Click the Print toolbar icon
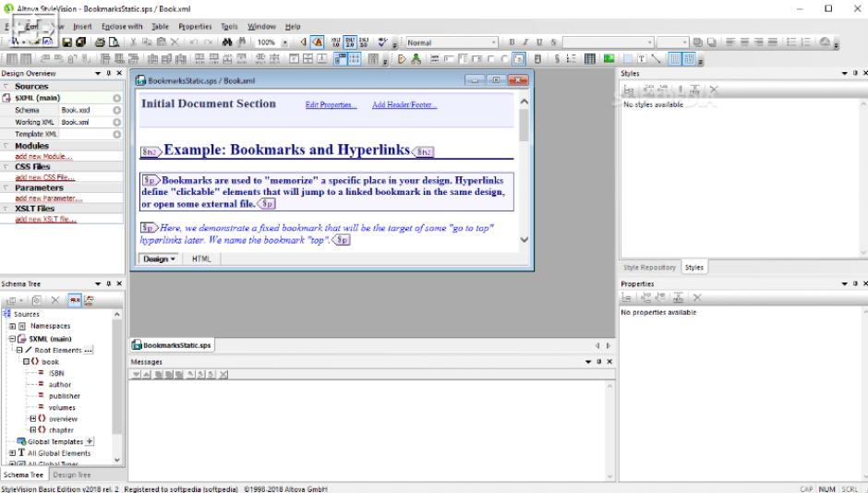The height and width of the screenshot is (493, 868). click(100, 42)
